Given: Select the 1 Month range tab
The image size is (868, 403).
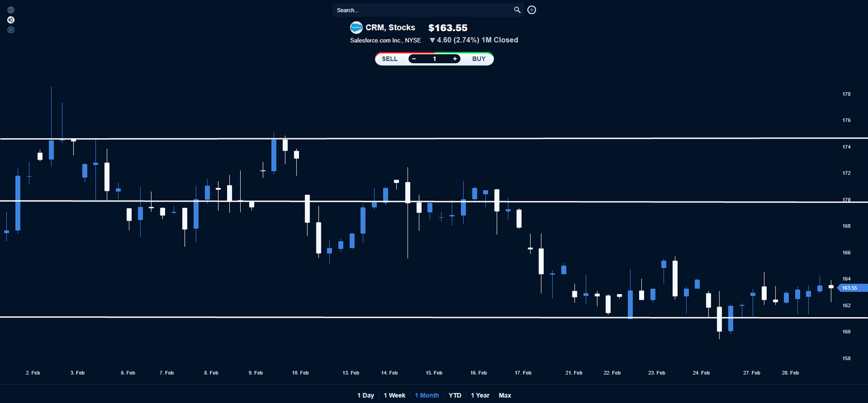Looking at the screenshot, I should [x=427, y=395].
